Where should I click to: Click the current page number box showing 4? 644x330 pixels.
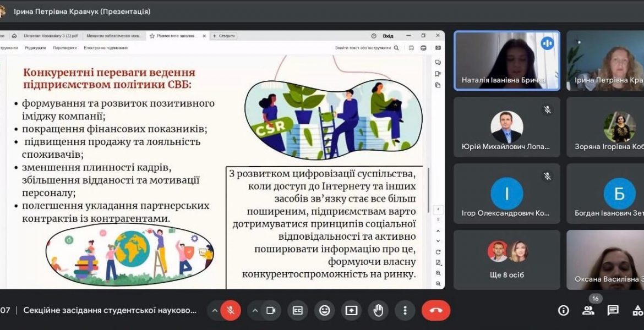(x=438, y=210)
